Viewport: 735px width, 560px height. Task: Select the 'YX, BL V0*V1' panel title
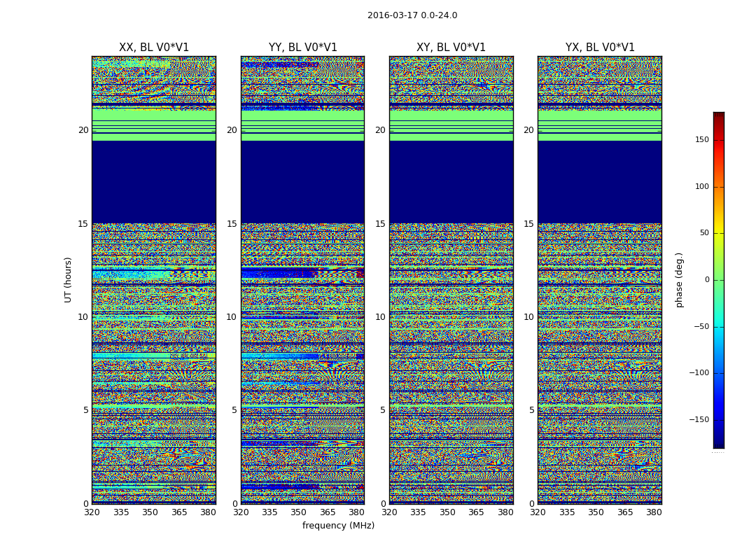pyautogui.click(x=600, y=48)
